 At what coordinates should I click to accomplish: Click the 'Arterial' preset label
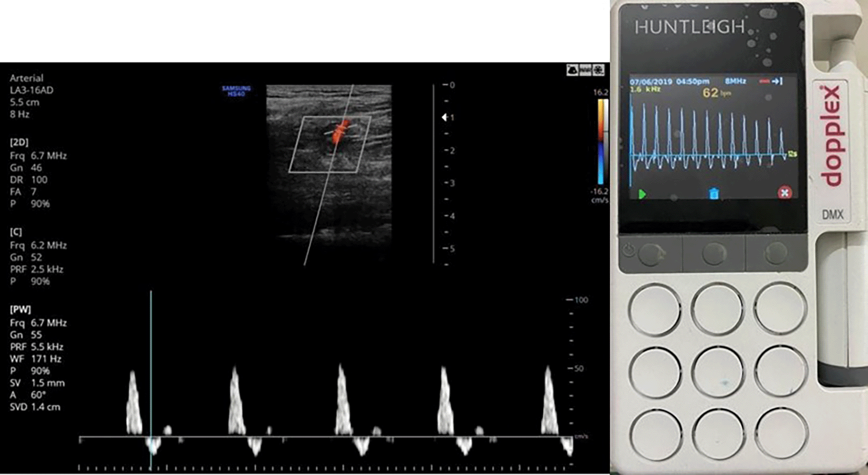point(26,78)
